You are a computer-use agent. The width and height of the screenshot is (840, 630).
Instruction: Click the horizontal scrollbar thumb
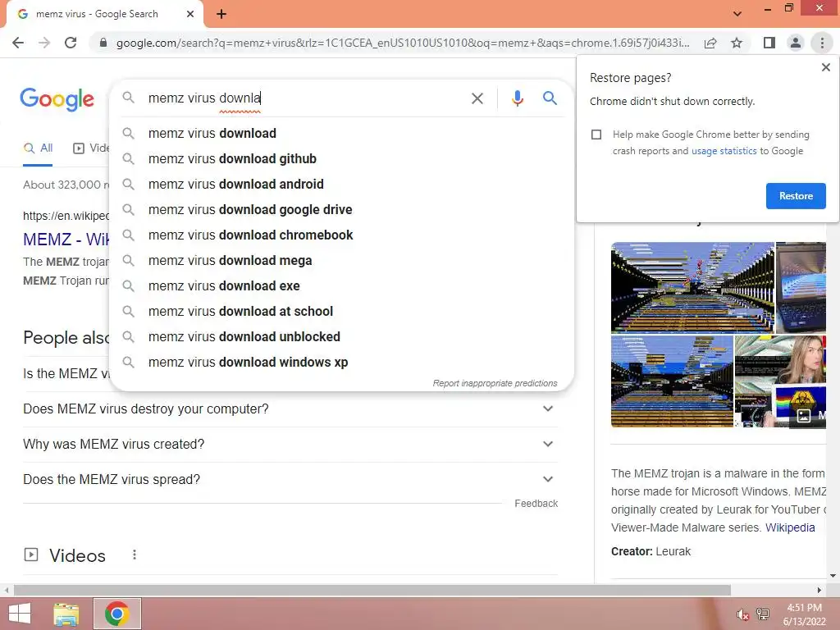pos(372,590)
